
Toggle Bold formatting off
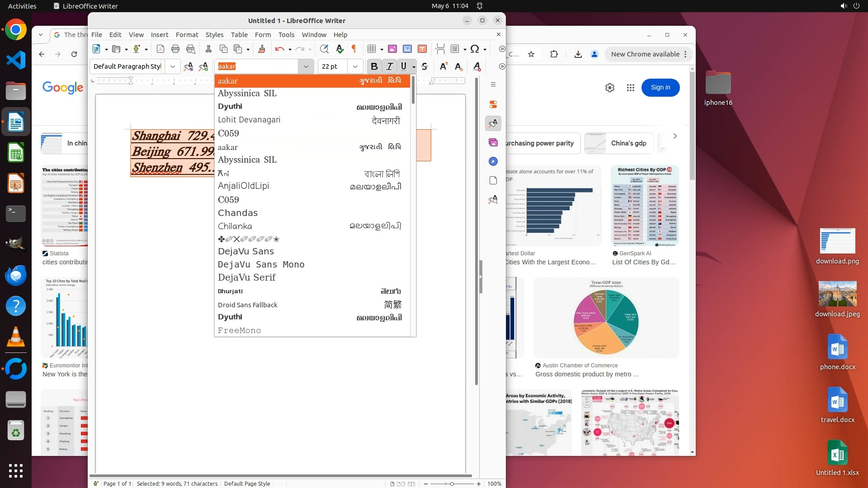(374, 66)
